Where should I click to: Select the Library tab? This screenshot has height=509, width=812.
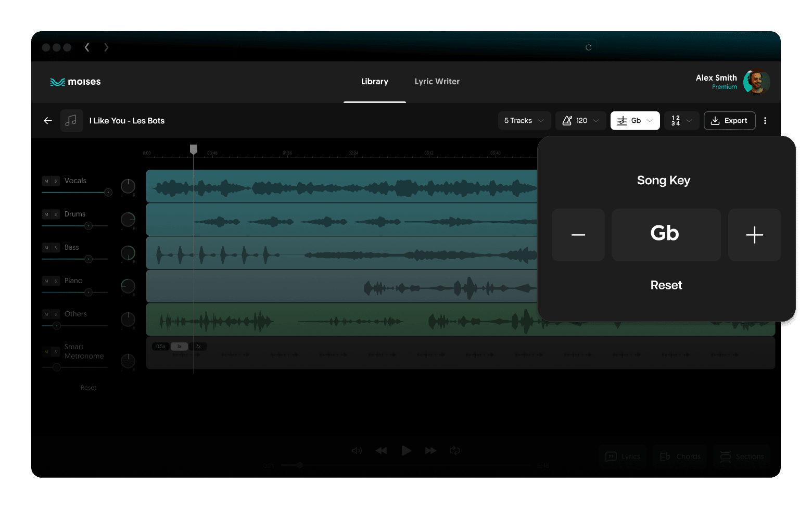tap(374, 82)
